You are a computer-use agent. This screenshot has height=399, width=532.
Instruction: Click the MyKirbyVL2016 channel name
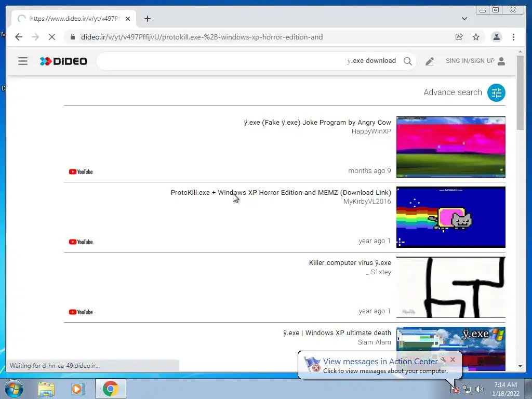(367, 202)
